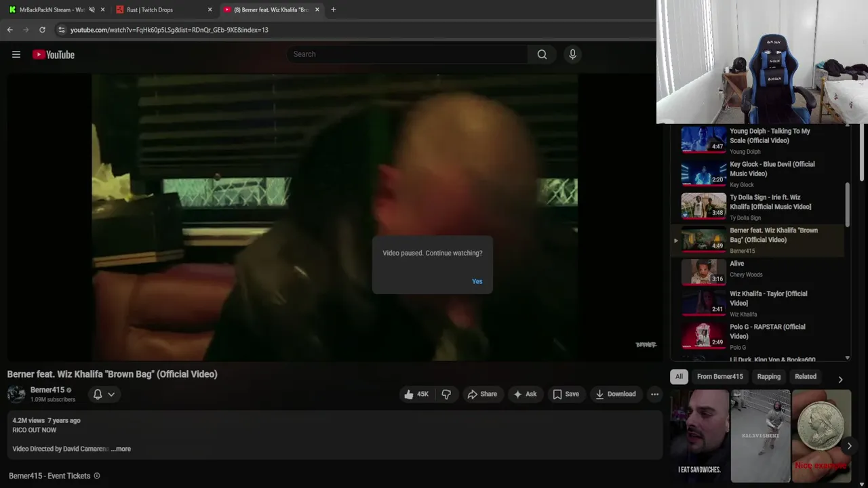Click 'RICO OUT NOW' description line

tap(34, 430)
